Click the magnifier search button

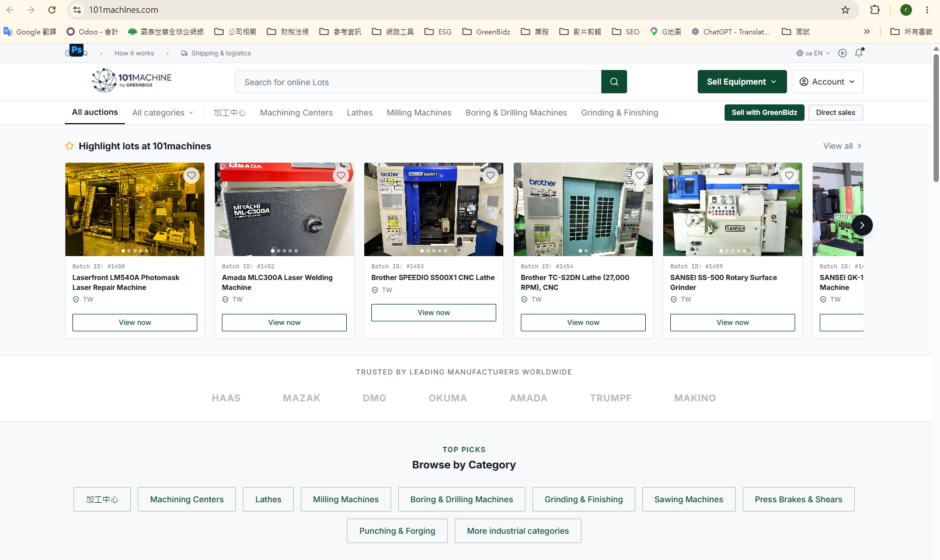[x=614, y=82]
